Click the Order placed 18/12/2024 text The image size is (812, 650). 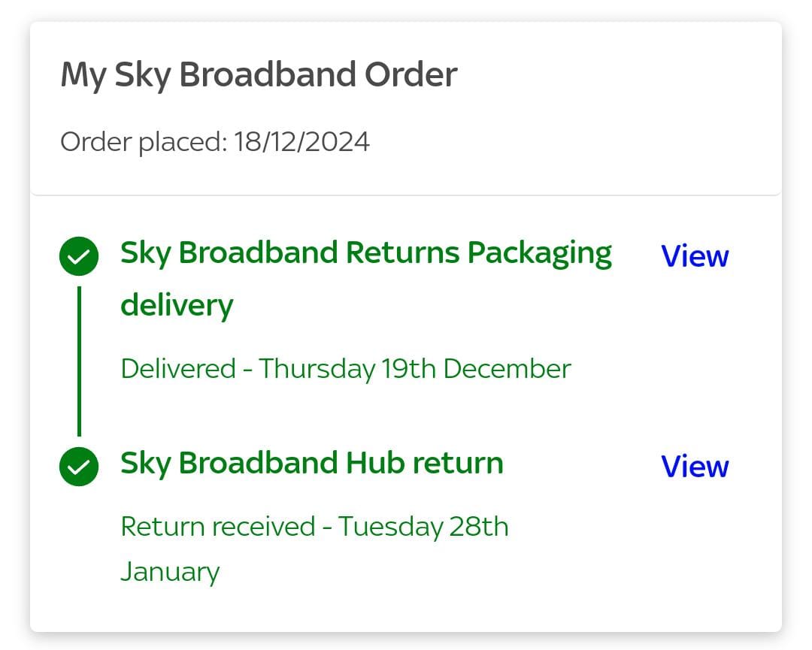coord(216,141)
